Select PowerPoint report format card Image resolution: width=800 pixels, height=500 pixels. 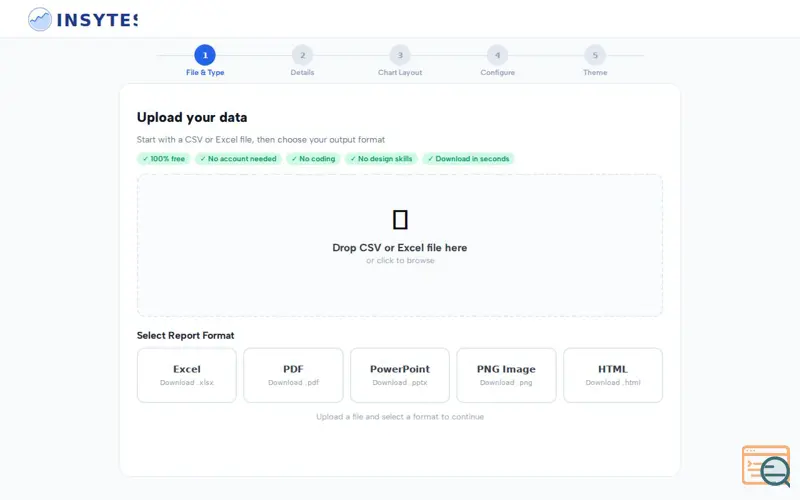[x=400, y=375]
